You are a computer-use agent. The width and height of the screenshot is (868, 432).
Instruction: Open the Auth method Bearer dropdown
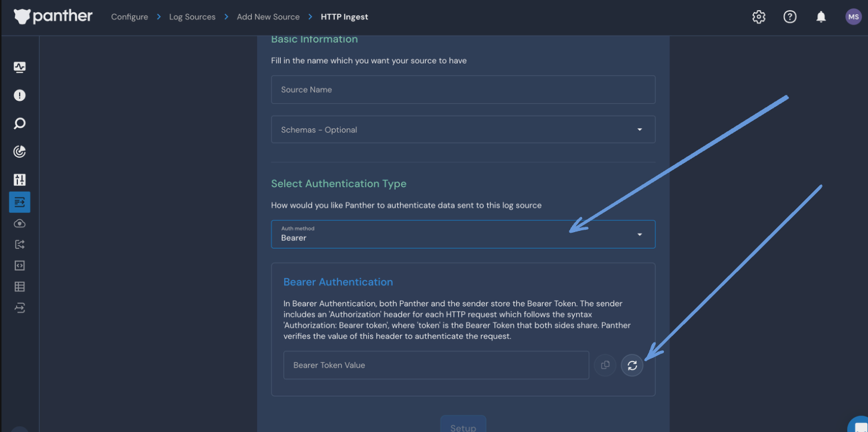[x=463, y=234]
